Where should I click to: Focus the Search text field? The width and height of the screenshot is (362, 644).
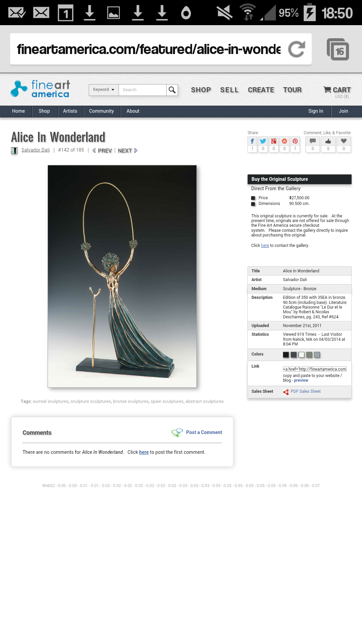[x=142, y=90]
